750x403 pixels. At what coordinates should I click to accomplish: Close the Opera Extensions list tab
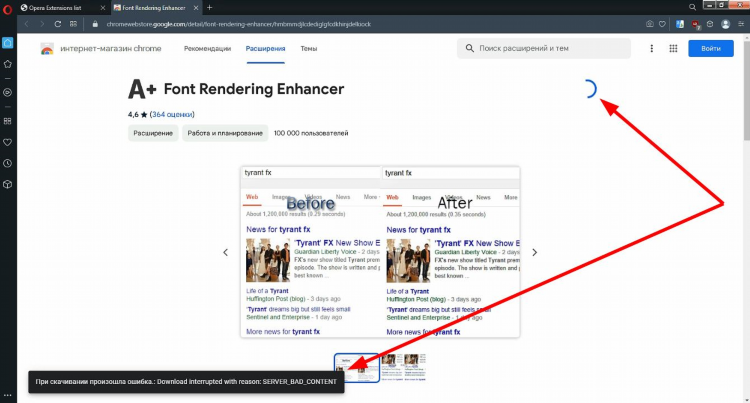tap(102, 8)
